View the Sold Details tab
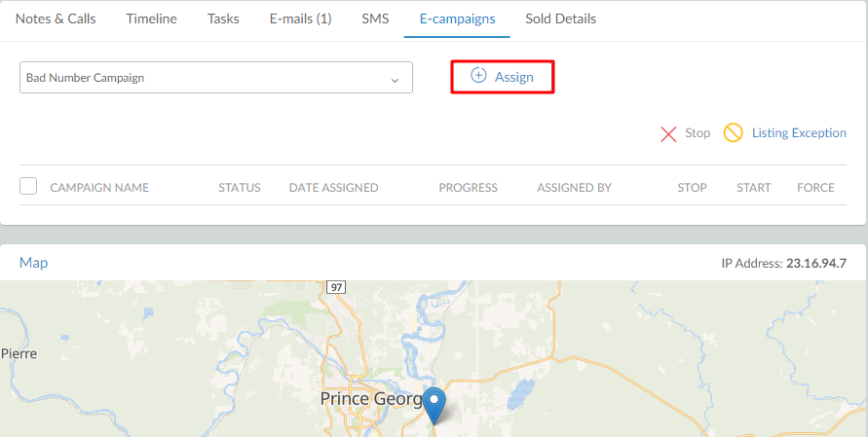 [561, 18]
